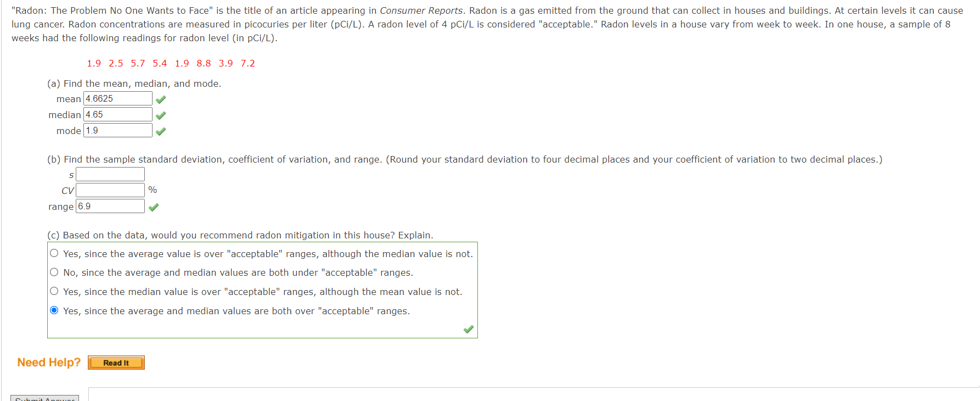Click the Submit Answer button
This screenshot has width=980, height=401.
point(45,398)
